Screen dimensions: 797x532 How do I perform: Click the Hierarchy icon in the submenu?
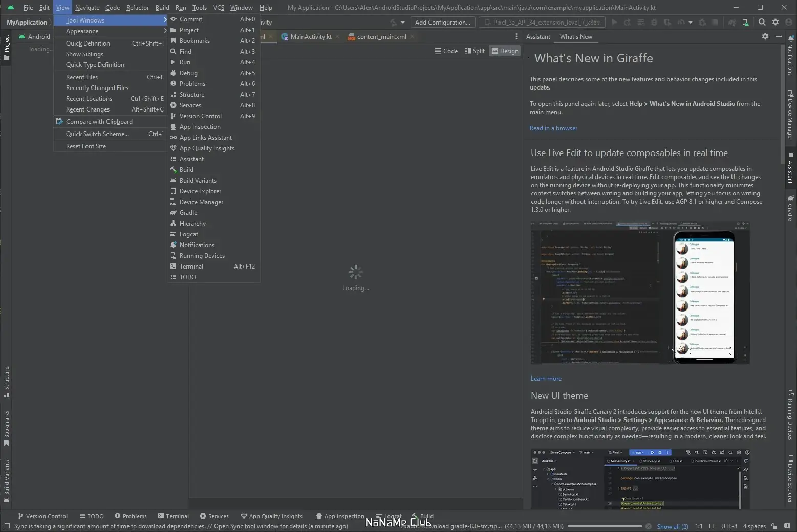pyautogui.click(x=174, y=224)
